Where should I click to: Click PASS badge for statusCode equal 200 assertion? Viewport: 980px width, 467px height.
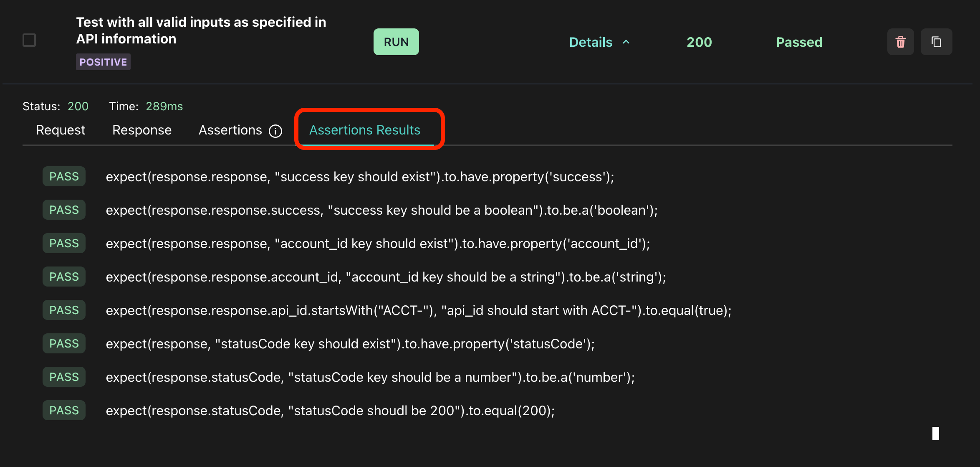(x=64, y=410)
